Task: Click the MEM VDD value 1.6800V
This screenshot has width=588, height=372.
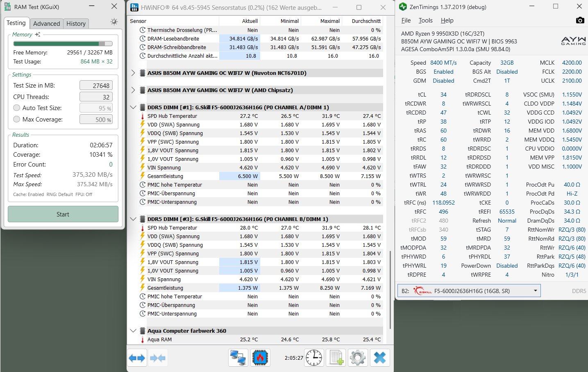Action: [x=572, y=131]
